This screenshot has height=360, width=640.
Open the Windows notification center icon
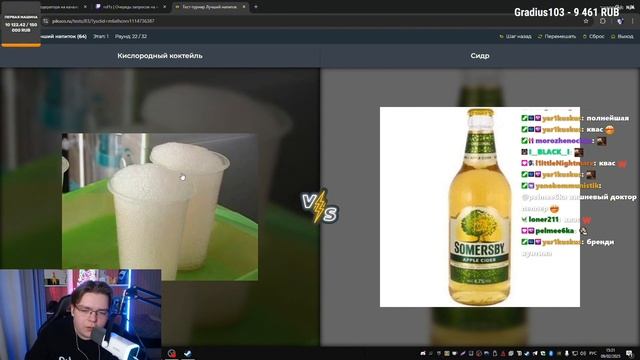tap(629, 353)
